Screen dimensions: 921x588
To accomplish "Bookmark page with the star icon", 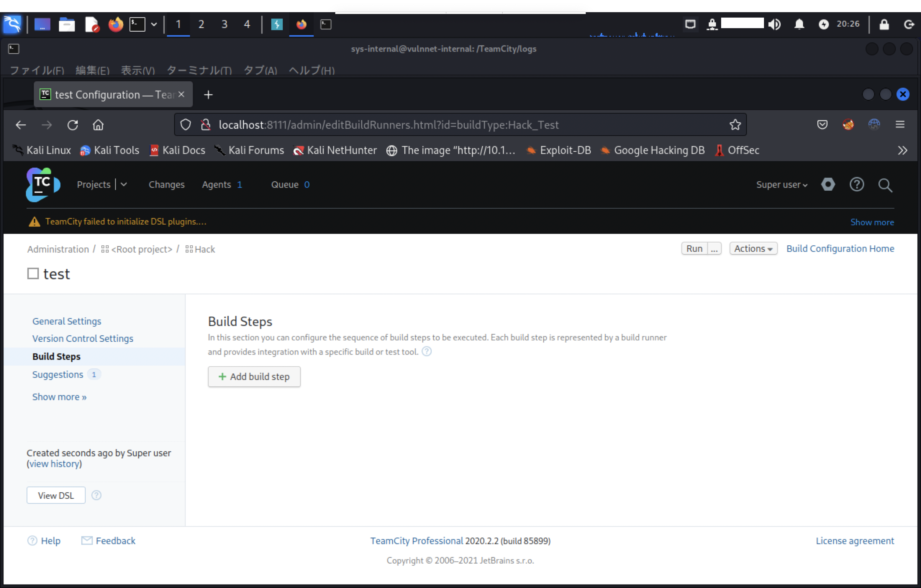I will pyautogui.click(x=735, y=125).
